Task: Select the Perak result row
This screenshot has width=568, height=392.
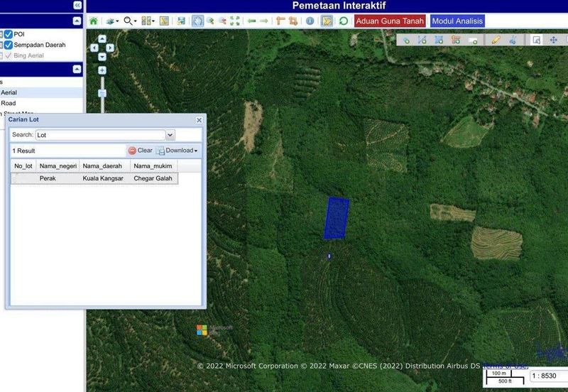Action: [x=94, y=178]
